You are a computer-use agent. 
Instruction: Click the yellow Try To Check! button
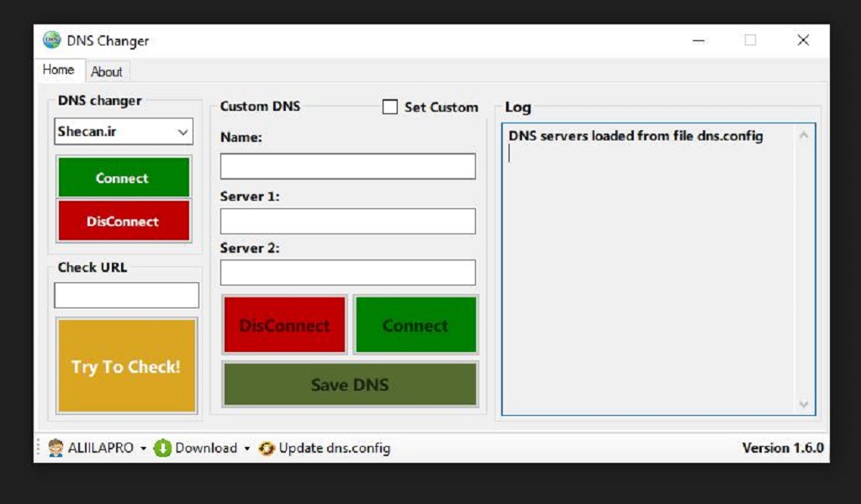[x=126, y=366]
